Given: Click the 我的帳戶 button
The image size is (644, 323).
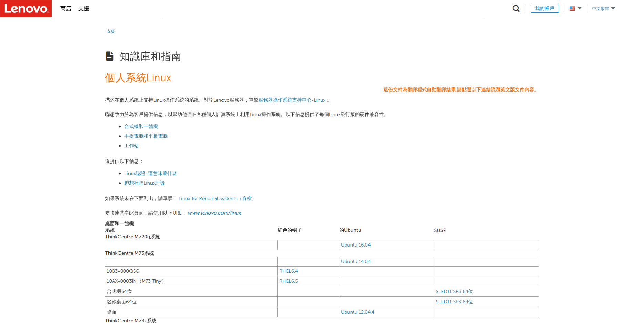Looking at the screenshot, I should click(545, 8).
